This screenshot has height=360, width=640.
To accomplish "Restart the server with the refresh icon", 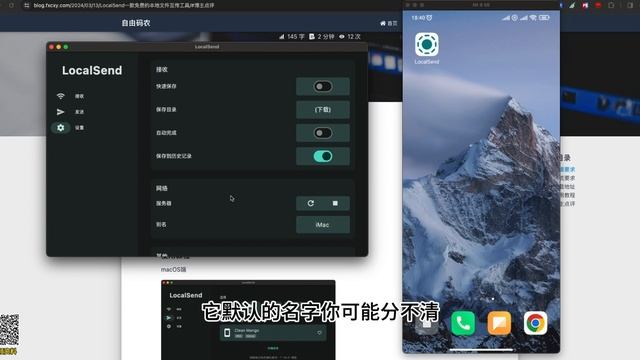I will pyautogui.click(x=311, y=203).
